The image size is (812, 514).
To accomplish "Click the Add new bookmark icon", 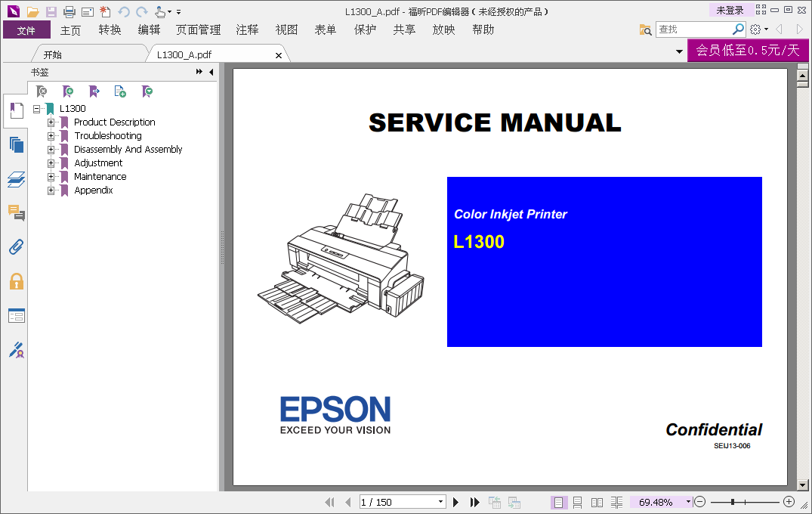I will (x=68, y=91).
